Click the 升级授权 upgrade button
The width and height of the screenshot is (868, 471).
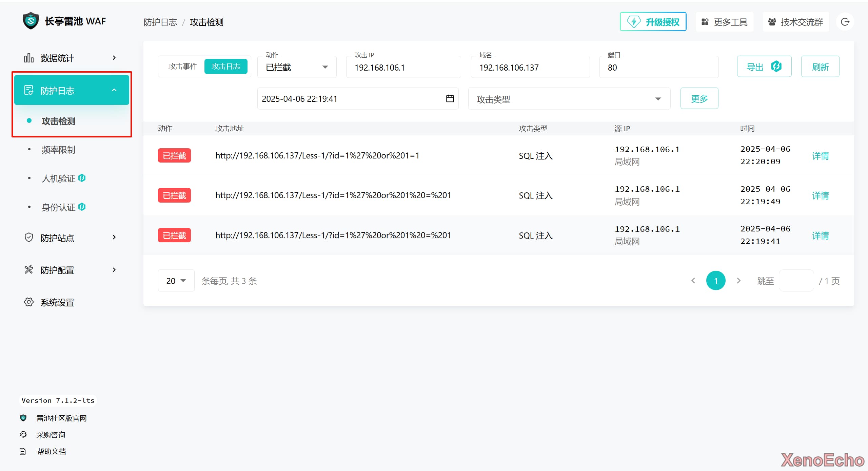[x=653, y=22]
